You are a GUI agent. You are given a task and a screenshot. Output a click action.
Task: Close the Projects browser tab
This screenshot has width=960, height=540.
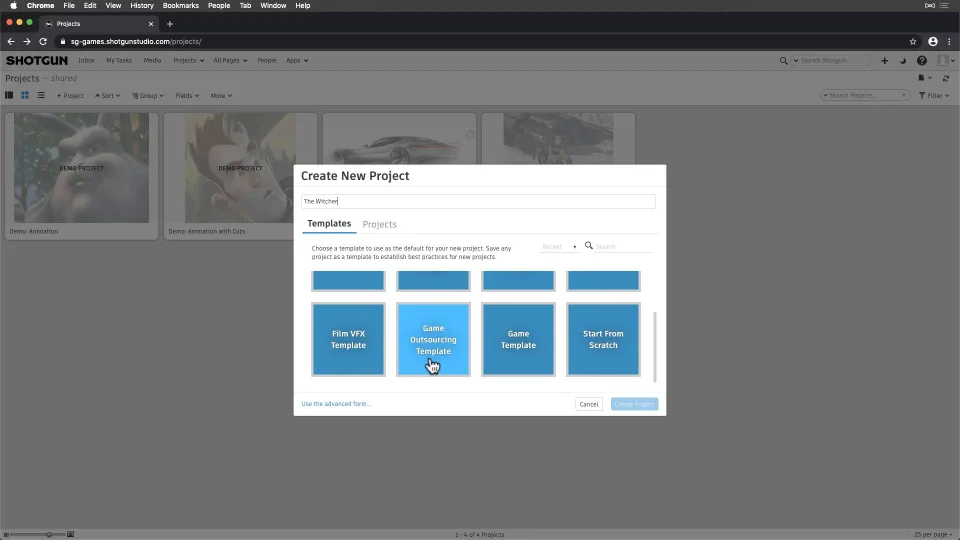point(151,24)
